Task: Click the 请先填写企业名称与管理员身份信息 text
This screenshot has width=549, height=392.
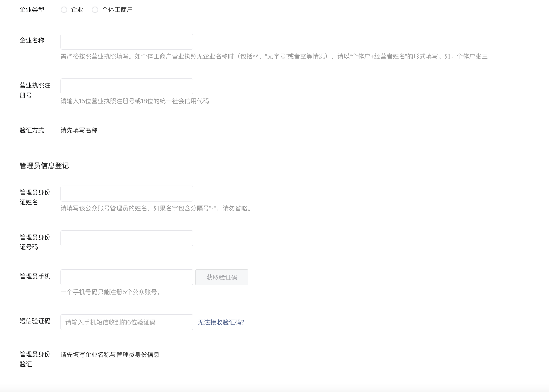Action: tap(110, 355)
